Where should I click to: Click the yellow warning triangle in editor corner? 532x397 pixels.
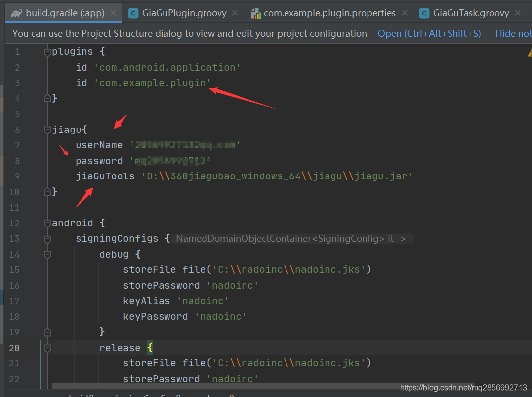tap(530, 53)
